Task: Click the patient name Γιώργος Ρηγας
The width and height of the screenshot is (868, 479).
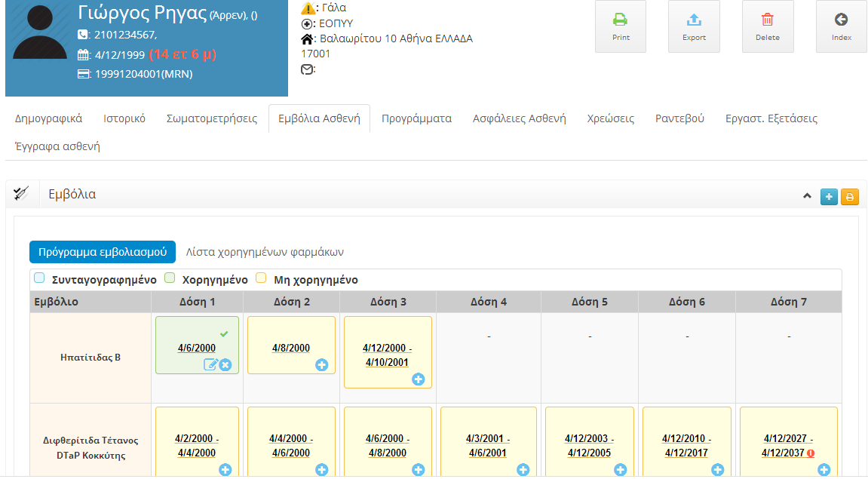Action: pos(143,12)
